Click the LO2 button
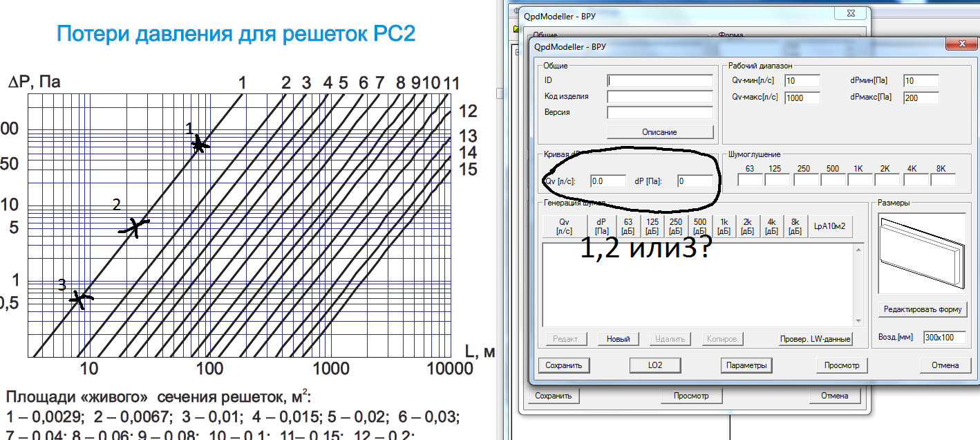Screen dimensions: 980x440 [655, 365]
